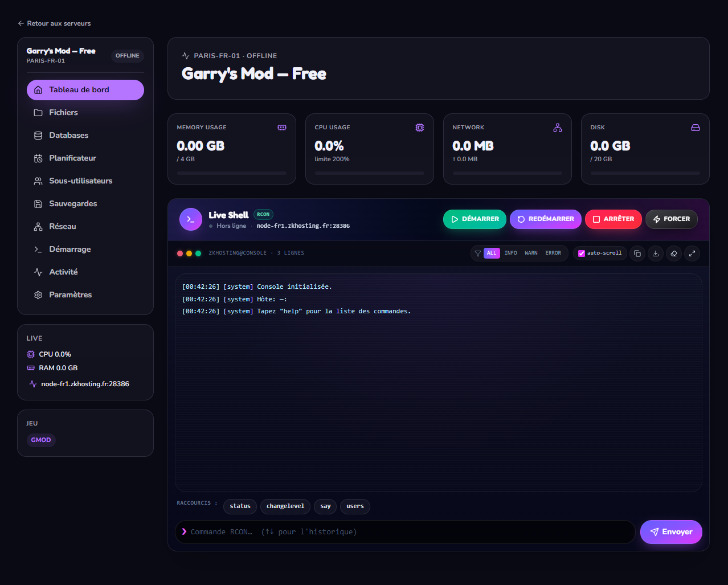Click the filter funnel icon
Viewport: 728px width, 585px height.
[x=478, y=253]
